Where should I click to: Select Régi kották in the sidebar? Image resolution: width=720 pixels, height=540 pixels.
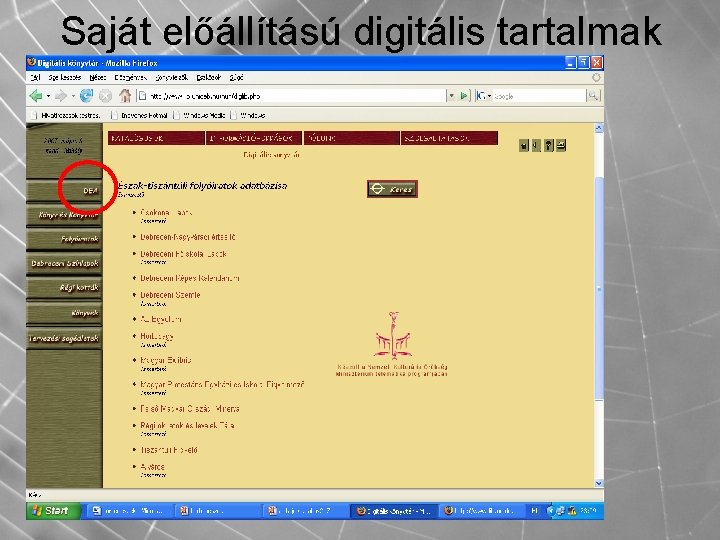(64, 288)
